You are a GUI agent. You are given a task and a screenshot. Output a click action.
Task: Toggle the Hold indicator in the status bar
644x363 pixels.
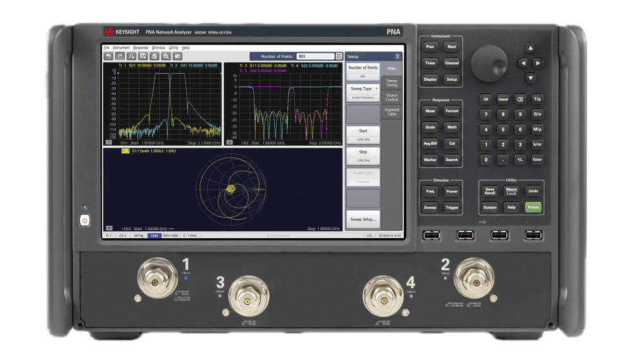pyautogui.click(x=154, y=235)
